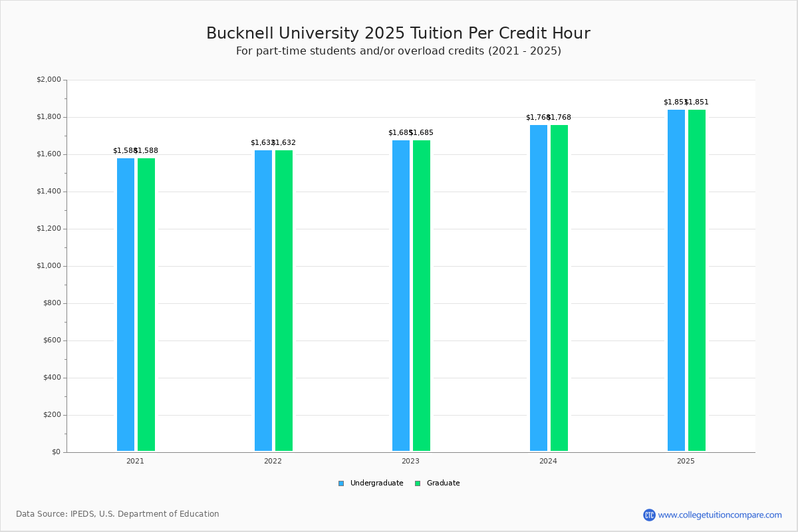Select the 2024 Undergraduate blue bar

(x=539, y=288)
